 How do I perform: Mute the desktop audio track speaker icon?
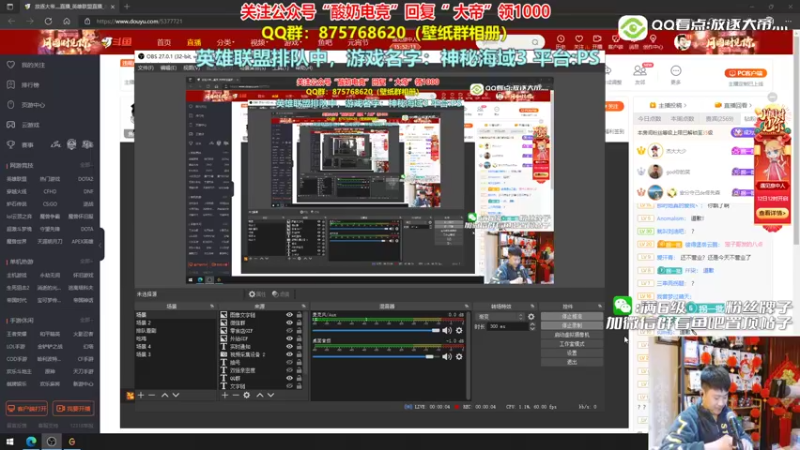click(x=447, y=357)
